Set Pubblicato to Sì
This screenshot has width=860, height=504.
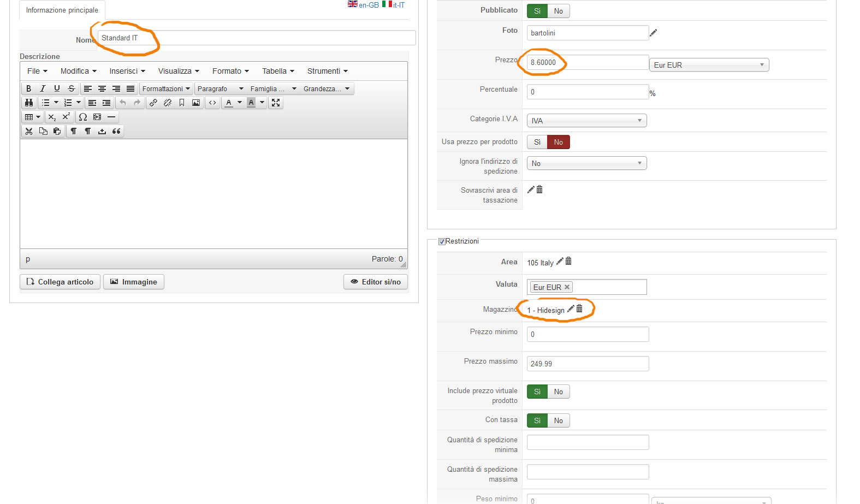coord(537,11)
